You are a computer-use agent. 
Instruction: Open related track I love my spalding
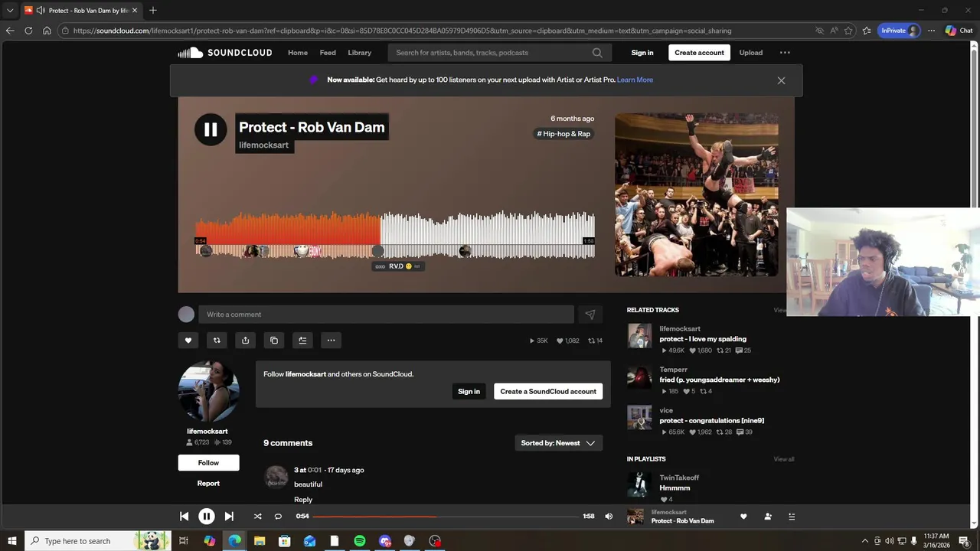pyautogui.click(x=703, y=339)
